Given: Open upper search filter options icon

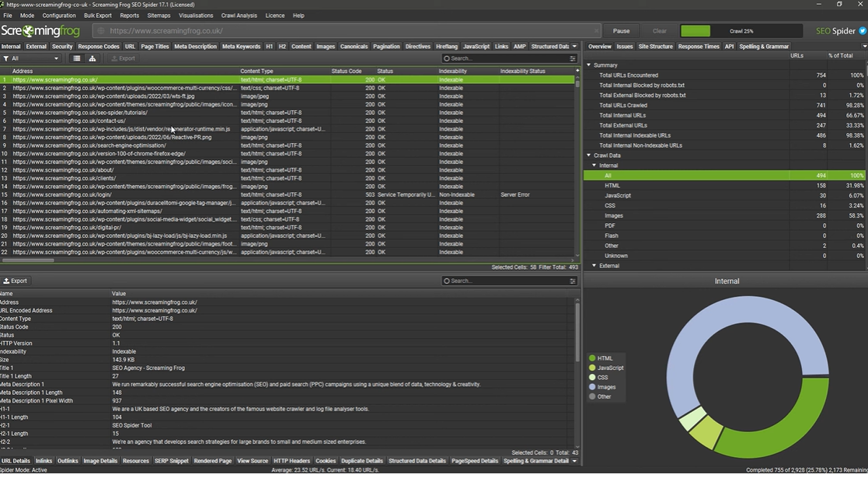Looking at the screenshot, I should coord(573,58).
